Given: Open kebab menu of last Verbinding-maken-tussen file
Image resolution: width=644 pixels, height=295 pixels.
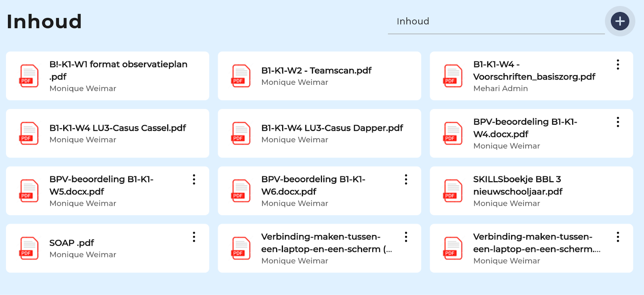Looking at the screenshot, I should [x=617, y=237].
